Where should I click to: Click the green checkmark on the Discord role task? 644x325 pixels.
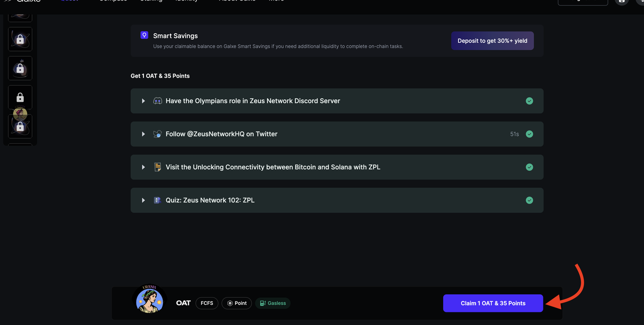tap(529, 101)
